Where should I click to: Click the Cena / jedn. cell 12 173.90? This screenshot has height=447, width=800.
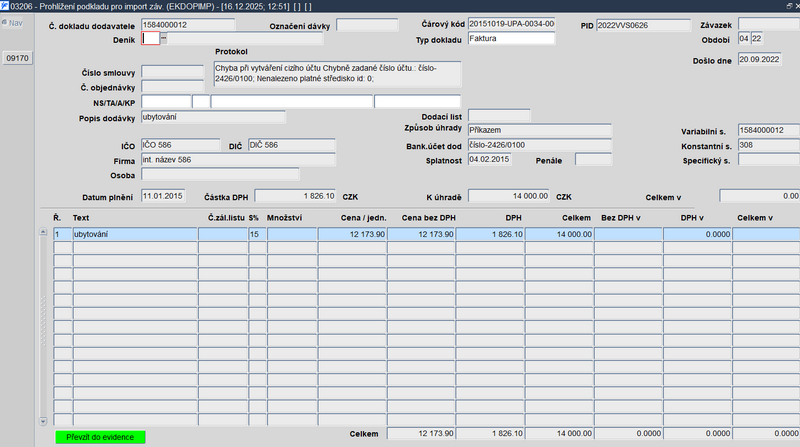pos(352,234)
